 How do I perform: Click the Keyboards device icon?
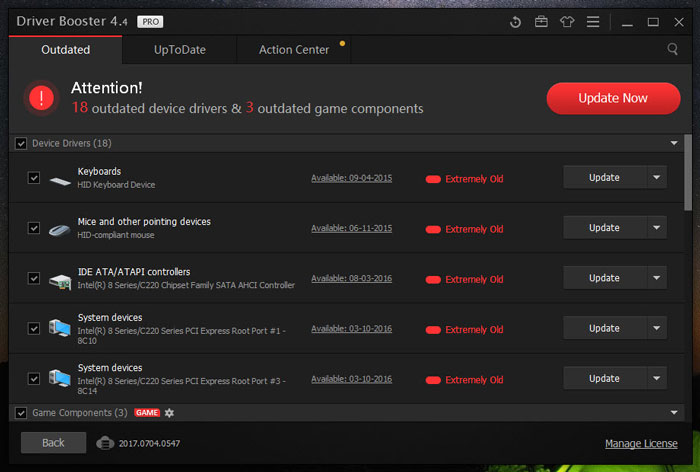point(60,181)
